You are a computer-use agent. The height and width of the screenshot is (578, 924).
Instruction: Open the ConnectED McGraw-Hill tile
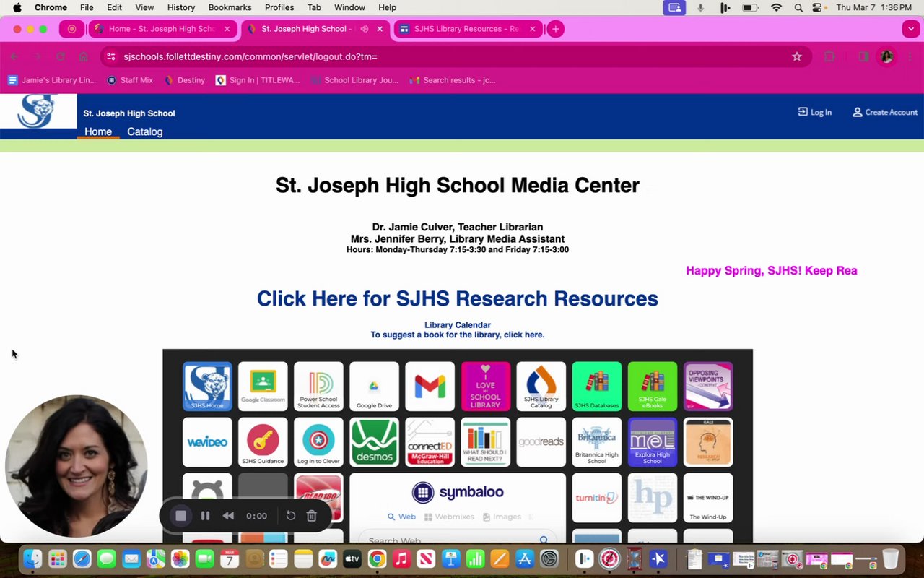430,442
